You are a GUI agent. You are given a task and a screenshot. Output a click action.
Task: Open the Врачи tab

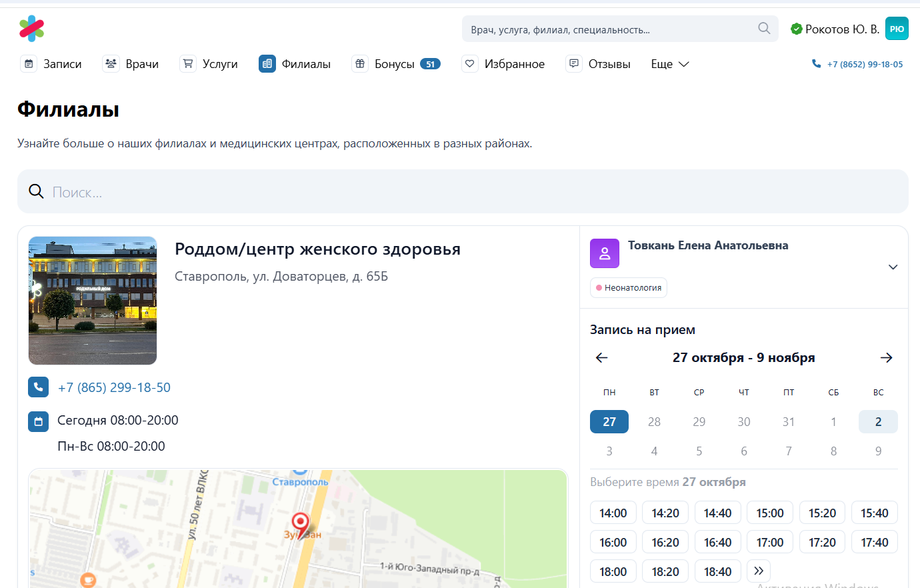pos(131,64)
